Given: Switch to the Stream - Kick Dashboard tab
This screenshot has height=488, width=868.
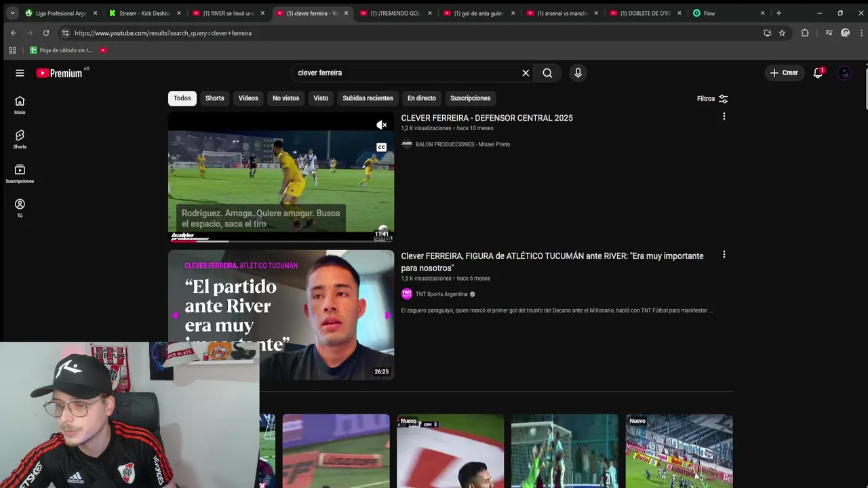Looking at the screenshot, I should coord(144,13).
